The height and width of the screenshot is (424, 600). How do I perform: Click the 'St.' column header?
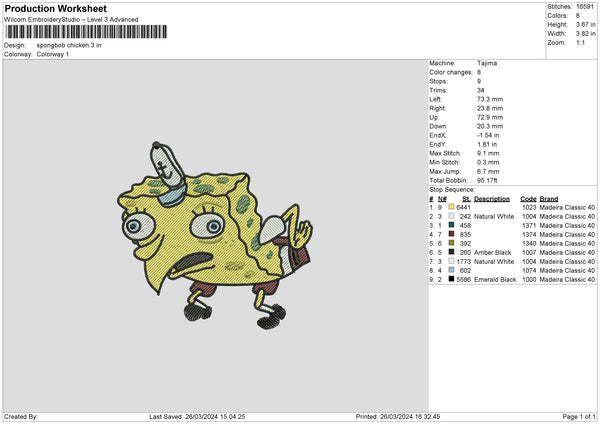[466, 199]
